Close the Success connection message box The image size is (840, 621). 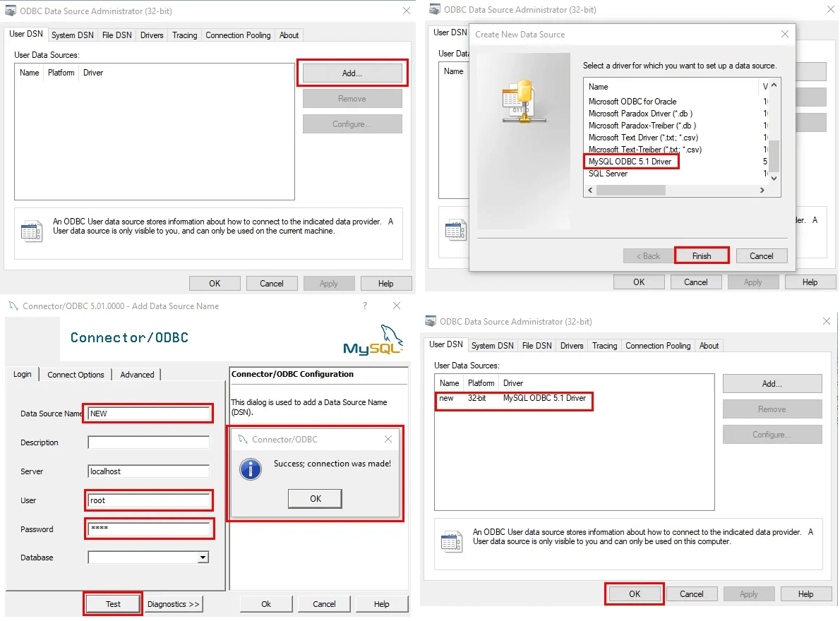tap(388, 440)
